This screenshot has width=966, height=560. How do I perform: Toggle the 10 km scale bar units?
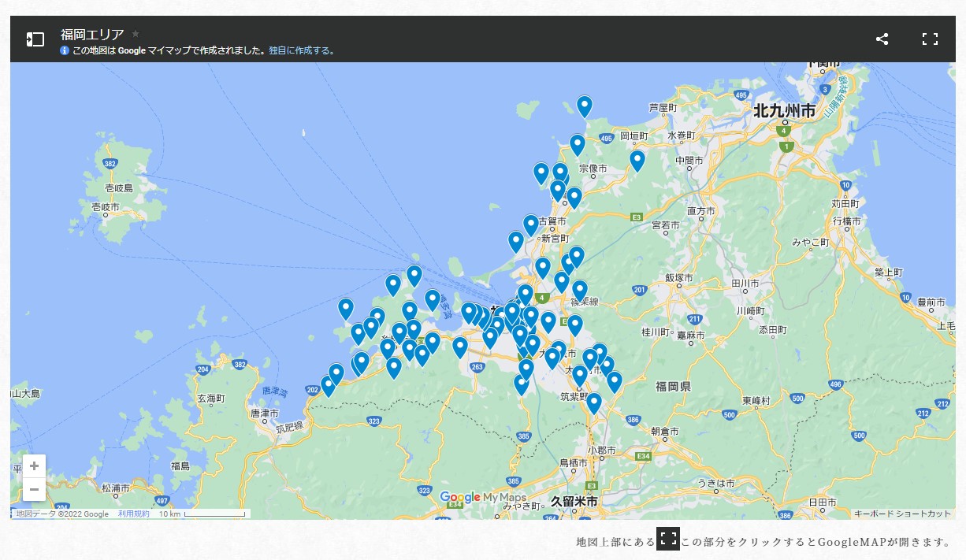coord(203,514)
